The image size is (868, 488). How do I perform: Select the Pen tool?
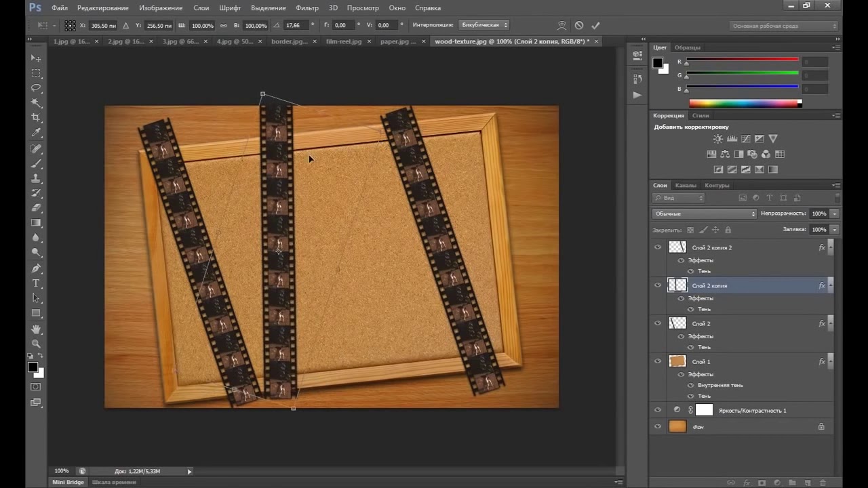(x=36, y=268)
